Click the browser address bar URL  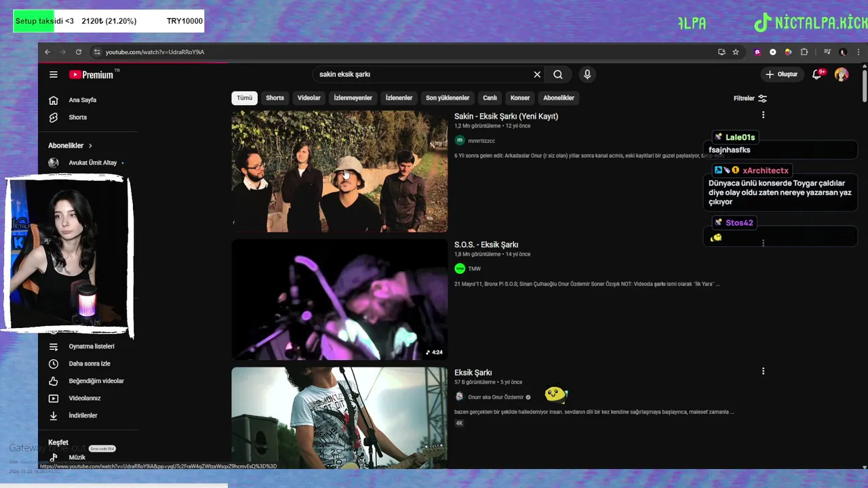pyautogui.click(x=155, y=52)
